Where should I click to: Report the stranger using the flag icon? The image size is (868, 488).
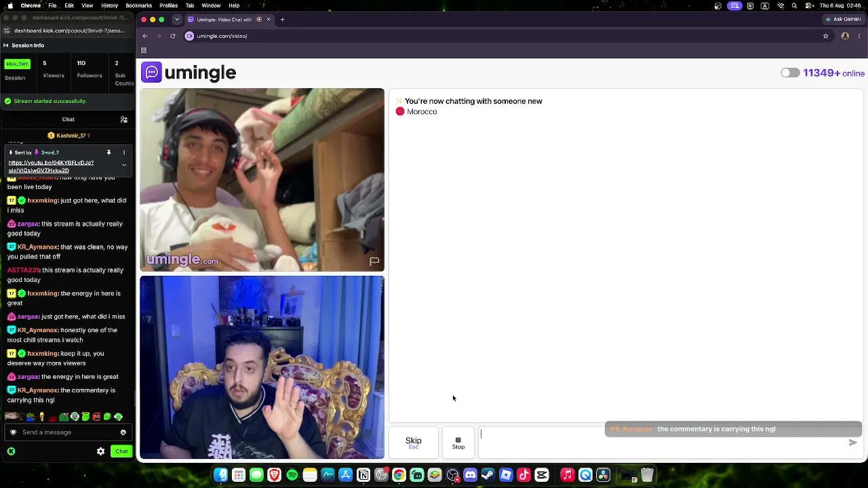click(x=374, y=261)
